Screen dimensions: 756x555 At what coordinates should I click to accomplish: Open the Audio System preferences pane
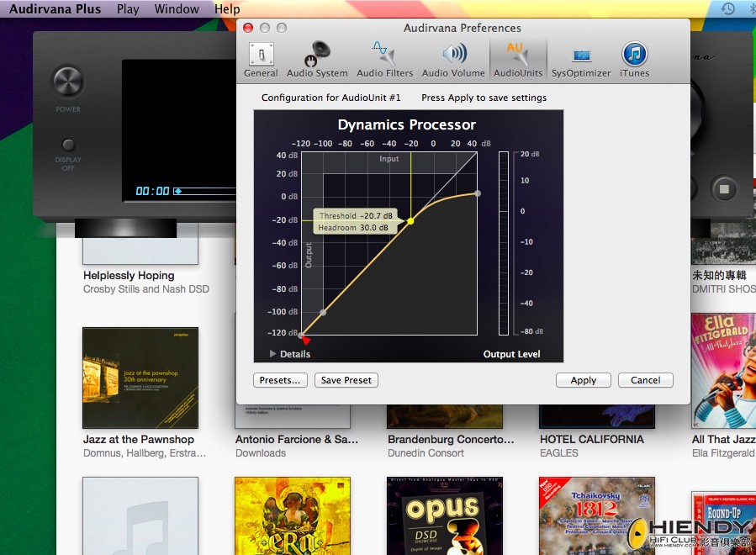(317, 61)
